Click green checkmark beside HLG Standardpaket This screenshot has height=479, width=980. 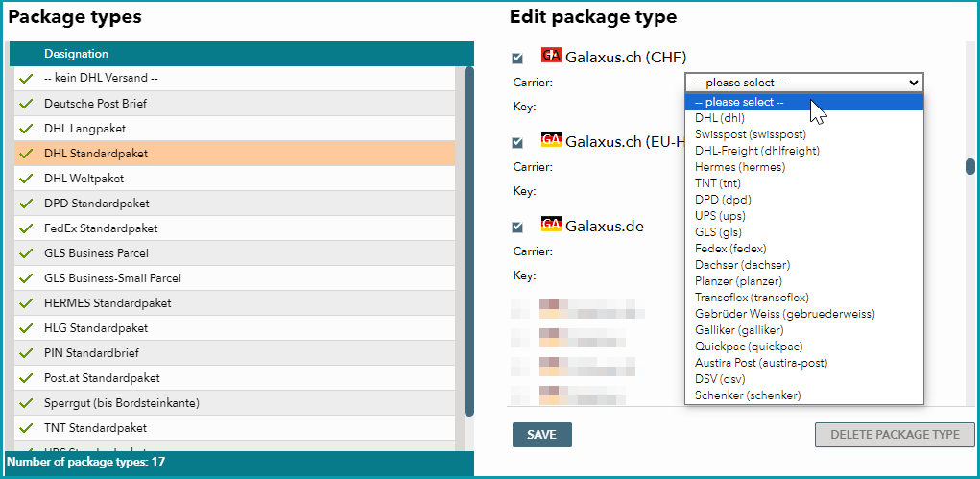coord(26,328)
